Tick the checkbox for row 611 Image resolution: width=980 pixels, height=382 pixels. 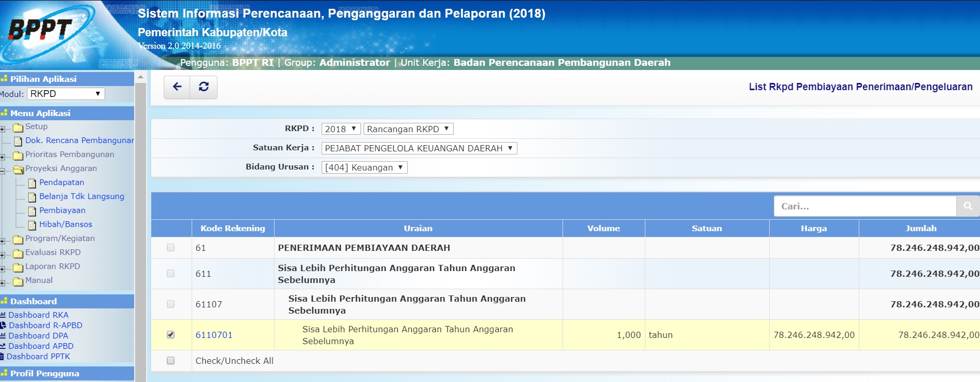170,274
